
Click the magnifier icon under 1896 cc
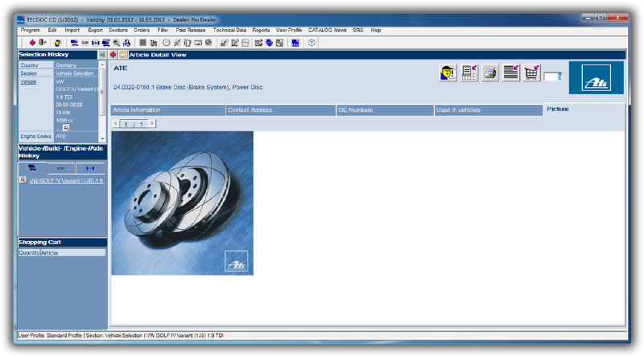[x=66, y=128]
